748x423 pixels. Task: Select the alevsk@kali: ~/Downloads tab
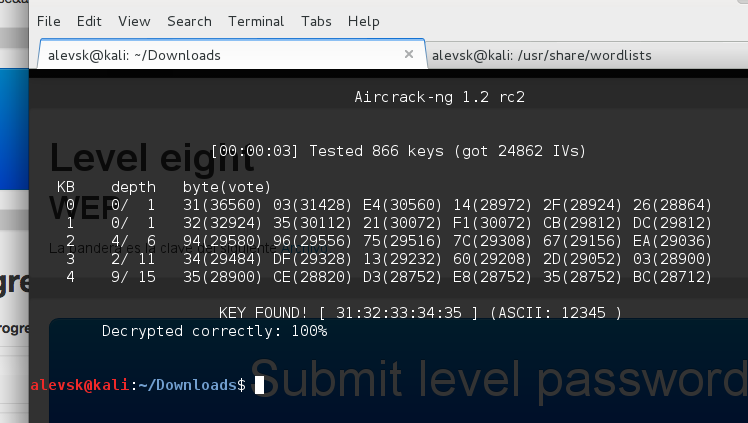point(134,55)
